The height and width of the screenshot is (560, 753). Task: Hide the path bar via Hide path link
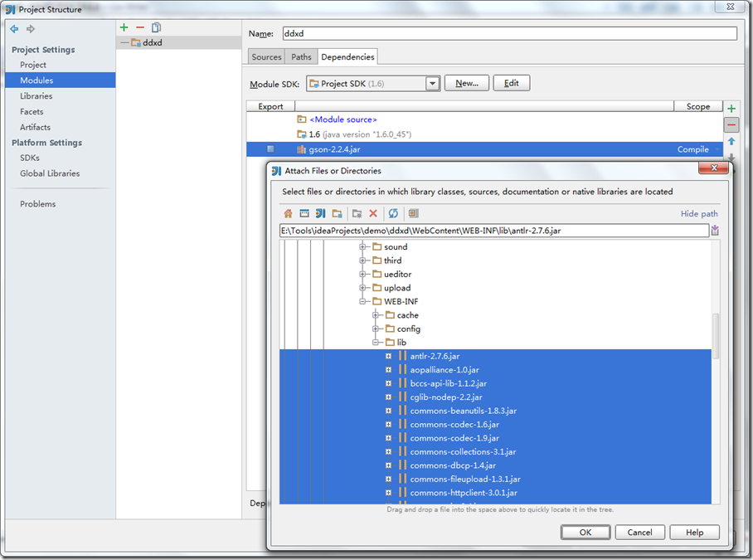698,213
